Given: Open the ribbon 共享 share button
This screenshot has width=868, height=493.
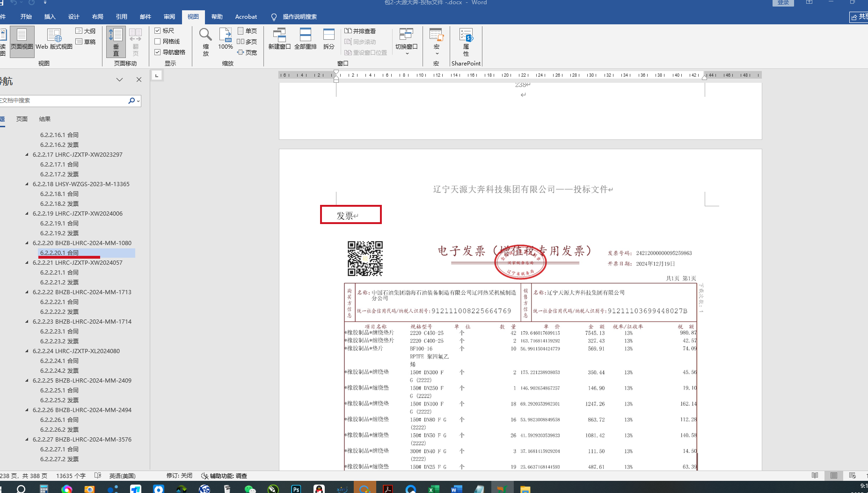Looking at the screenshot, I should [x=859, y=17].
